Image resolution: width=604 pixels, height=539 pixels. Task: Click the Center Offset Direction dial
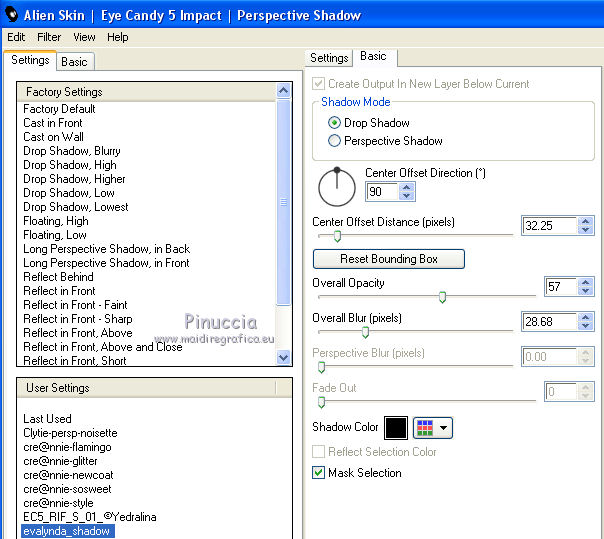click(337, 187)
